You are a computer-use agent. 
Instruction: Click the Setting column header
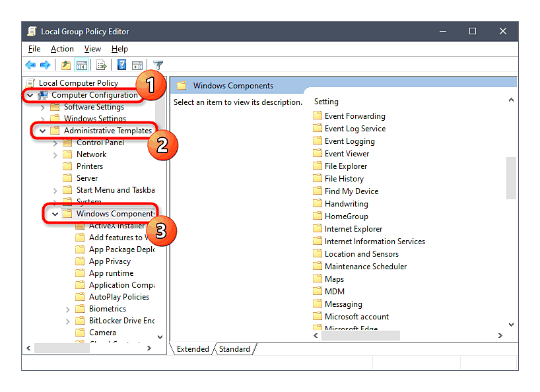tap(326, 102)
